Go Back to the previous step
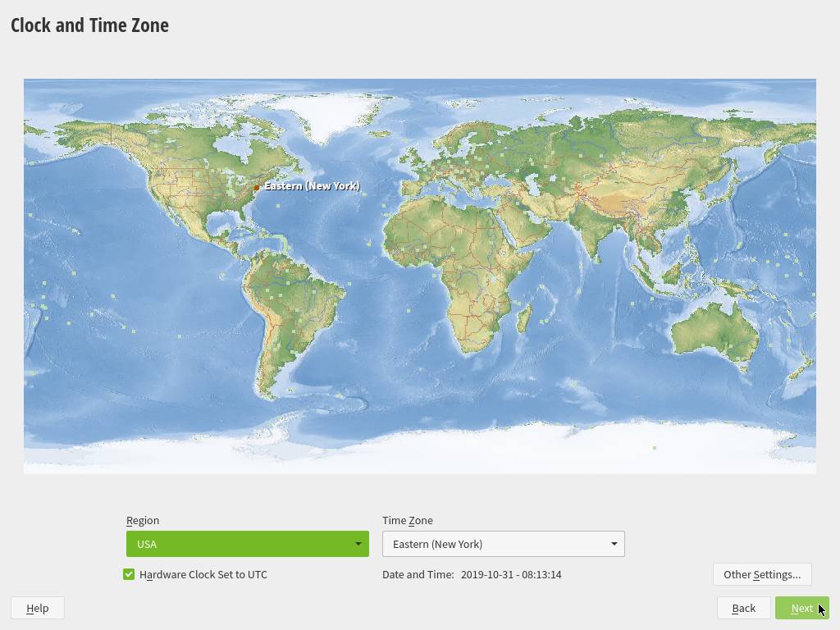 (743, 608)
